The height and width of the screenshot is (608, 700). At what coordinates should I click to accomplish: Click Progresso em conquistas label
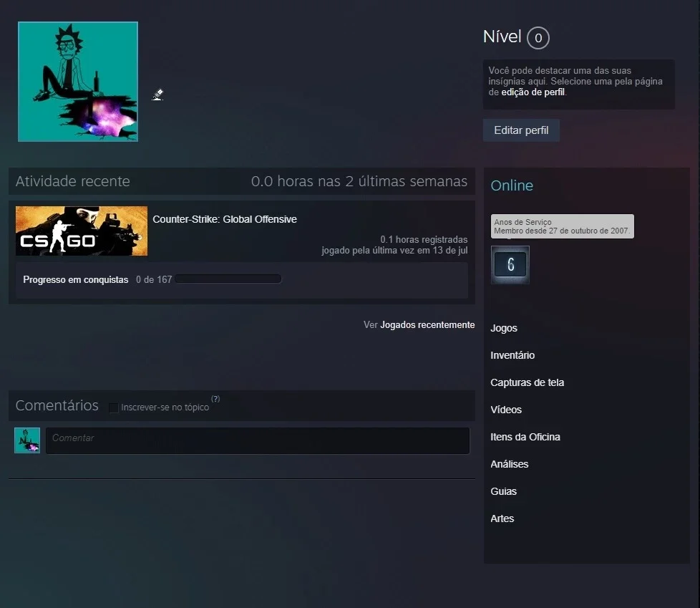pyautogui.click(x=75, y=280)
